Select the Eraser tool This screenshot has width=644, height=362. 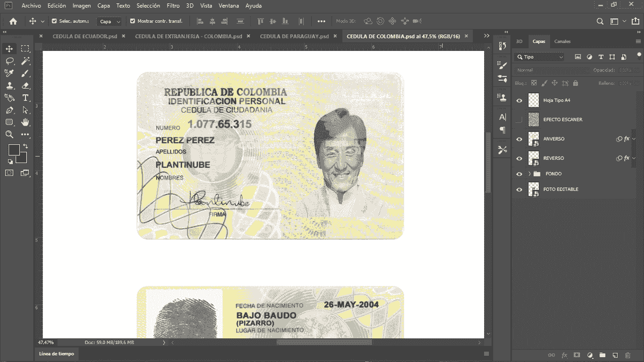tap(25, 85)
